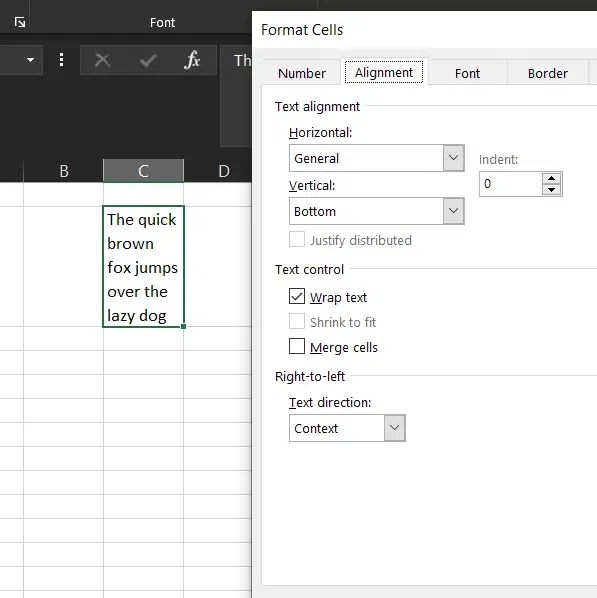Switch to the Number tab
The image size is (597, 598).
pyautogui.click(x=301, y=73)
